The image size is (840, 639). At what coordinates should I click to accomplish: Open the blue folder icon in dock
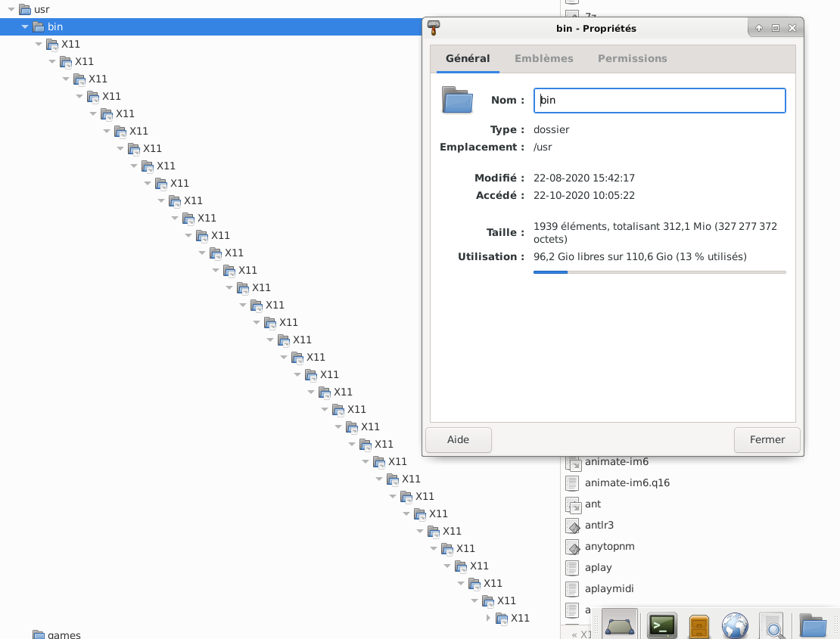813,626
